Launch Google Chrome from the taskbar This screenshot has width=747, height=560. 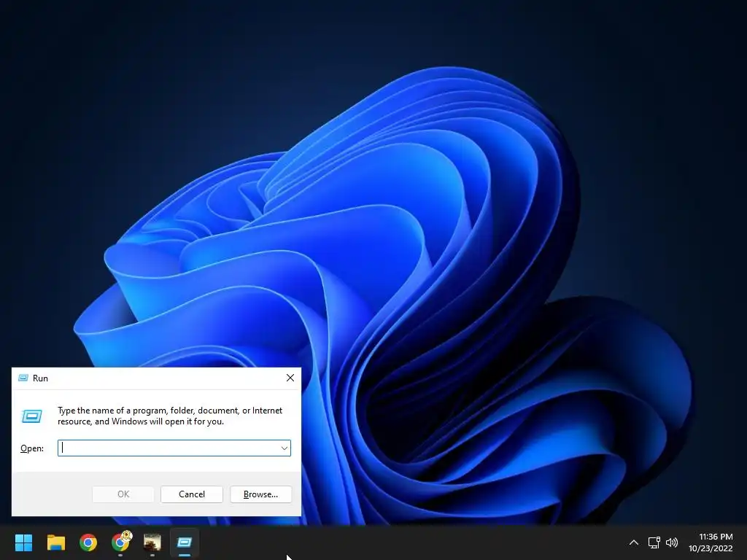88,542
